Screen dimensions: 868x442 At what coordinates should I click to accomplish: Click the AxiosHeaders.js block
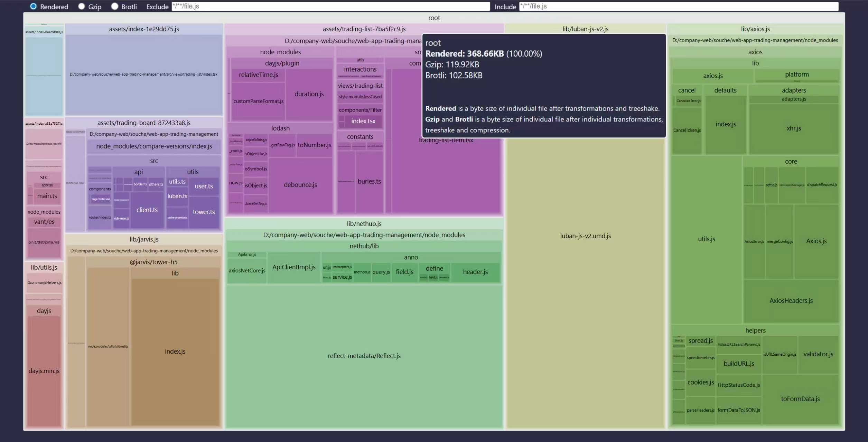(x=791, y=301)
